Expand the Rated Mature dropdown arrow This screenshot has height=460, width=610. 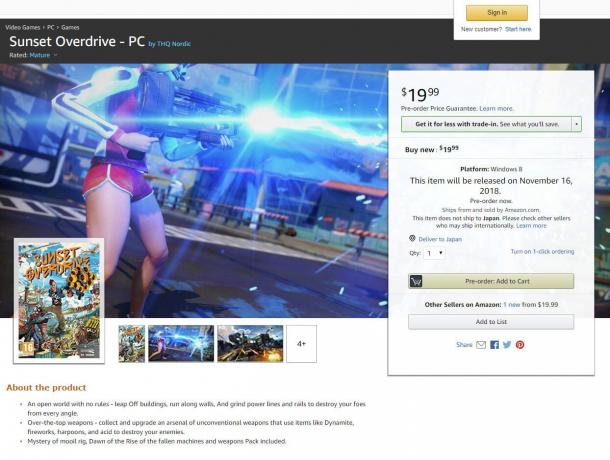point(55,55)
